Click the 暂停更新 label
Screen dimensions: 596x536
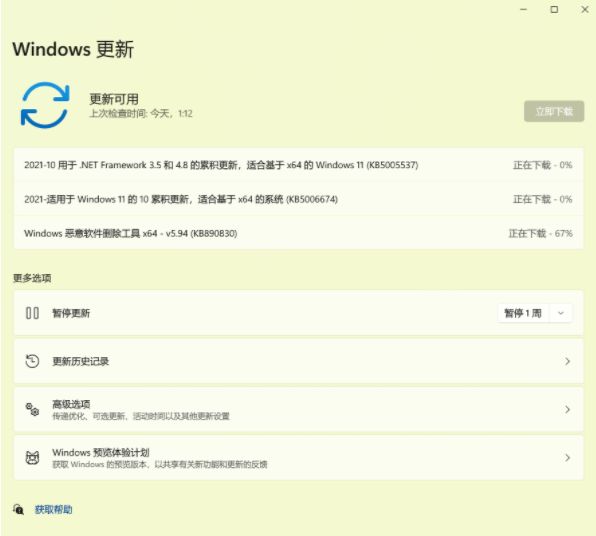coord(71,313)
